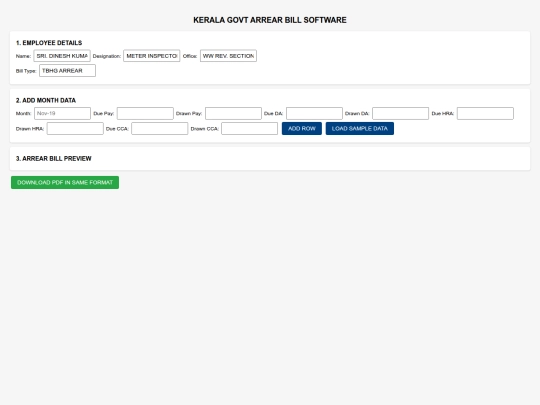Select the Due CCA input
Image resolution: width=540 pixels, height=405 pixels.
[159, 128]
